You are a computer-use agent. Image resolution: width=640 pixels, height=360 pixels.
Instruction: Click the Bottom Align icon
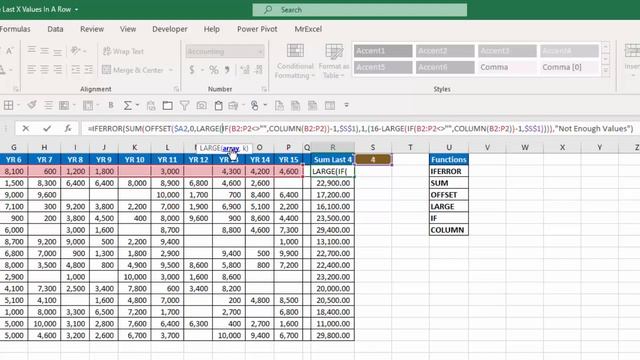click(58, 52)
